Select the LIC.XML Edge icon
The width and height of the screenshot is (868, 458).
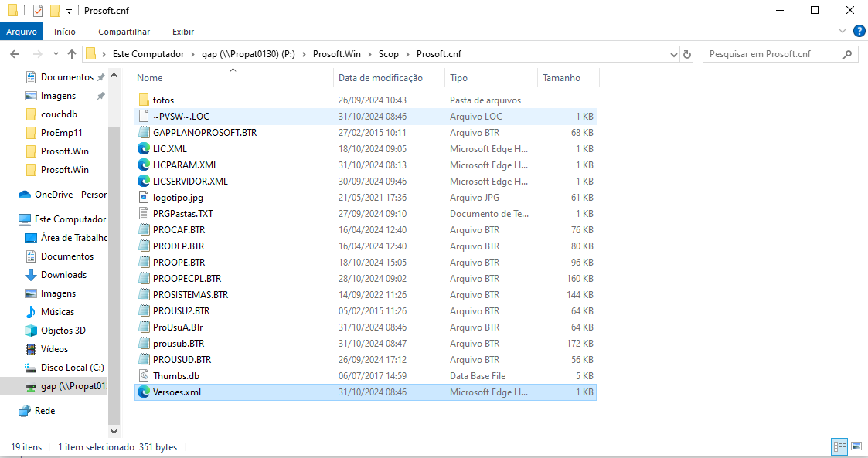[x=144, y=149]
